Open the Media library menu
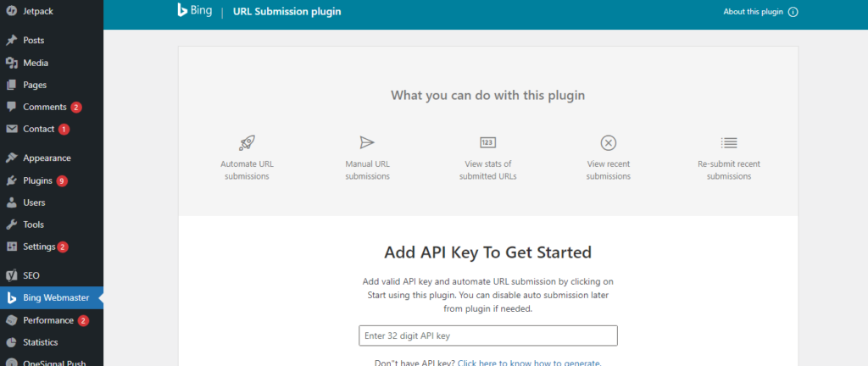The image size is (868, 366). tap(36, 63)
